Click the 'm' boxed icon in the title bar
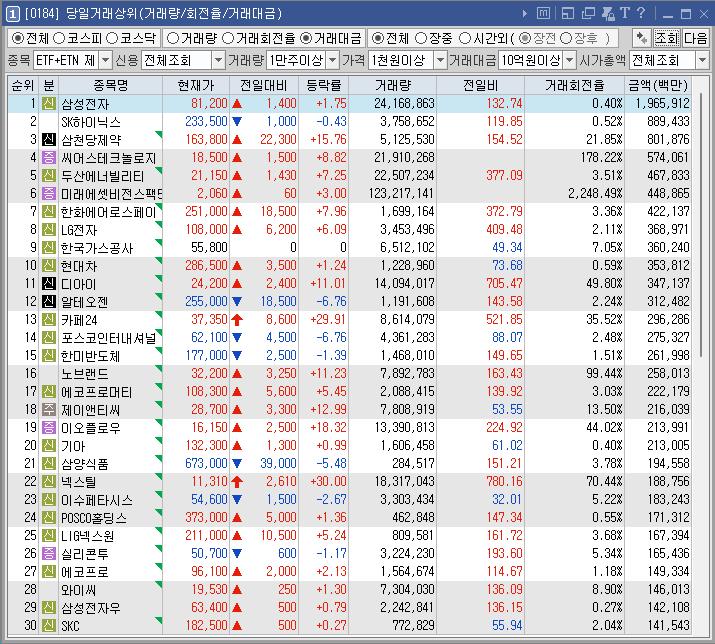715x644 pixels. point(543,14)
